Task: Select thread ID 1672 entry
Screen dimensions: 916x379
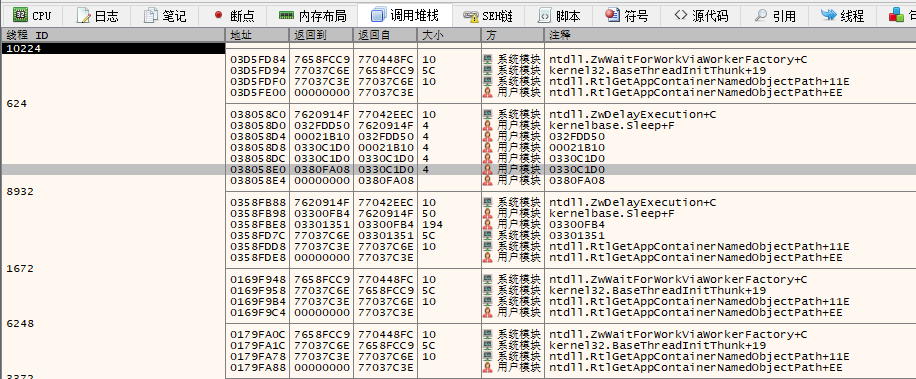Action: point(20,269)
